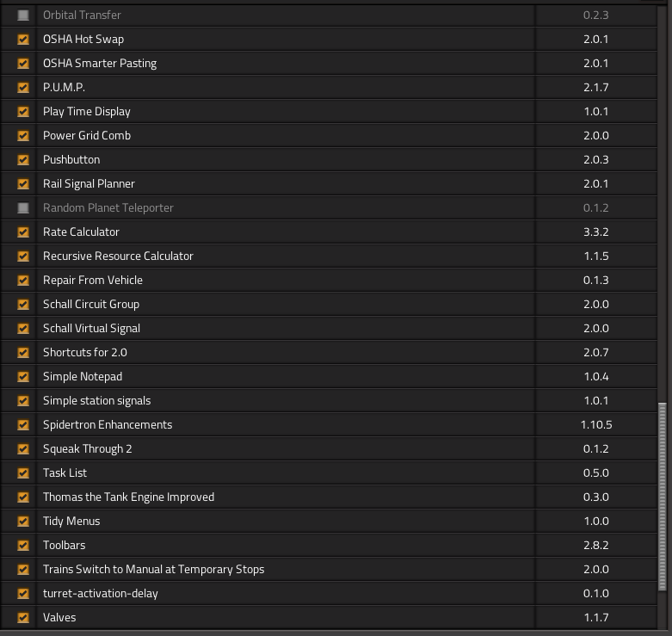Select the Pushbutton mod name
Image resolution: width=672 pixels, height=636 pixels.
[71, 159]
